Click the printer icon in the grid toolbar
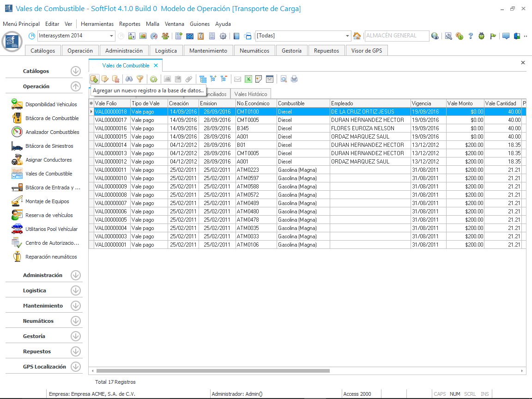This screenshot has height=399, width=532. [x=294, y=79]
